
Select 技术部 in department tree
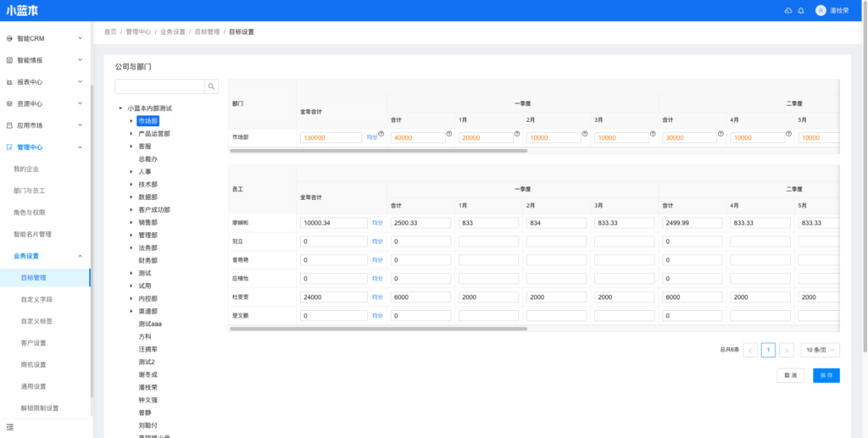point(147,185)
